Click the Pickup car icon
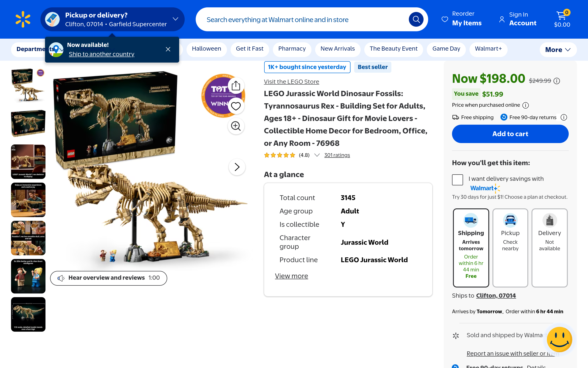588x368 pixels. click(510, 220)
